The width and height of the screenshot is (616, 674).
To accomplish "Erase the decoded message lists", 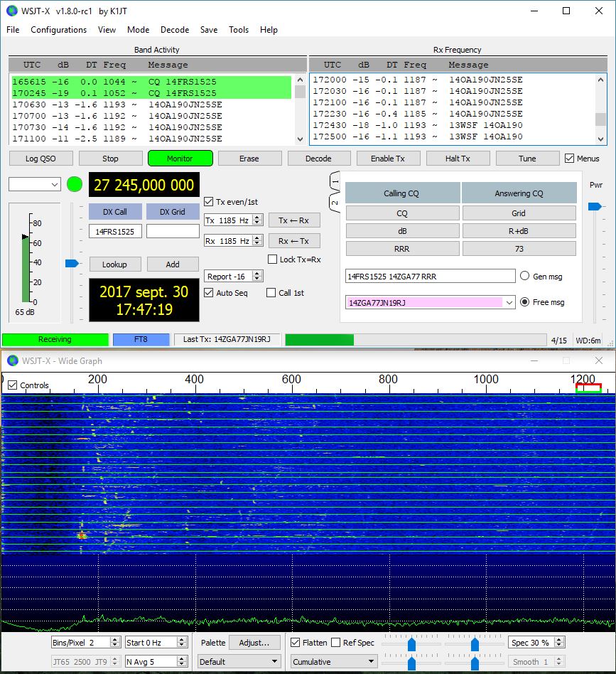I will click(249, 159).
